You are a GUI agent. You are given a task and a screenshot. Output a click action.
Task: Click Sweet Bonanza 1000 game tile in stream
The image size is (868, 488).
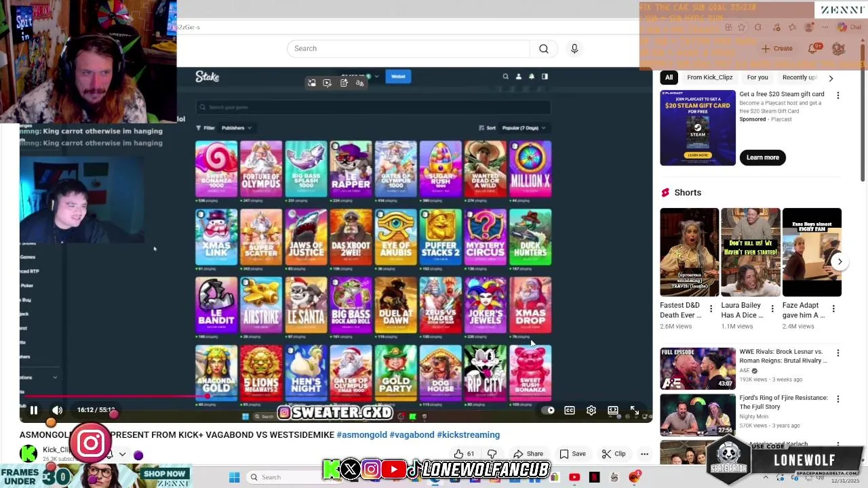pyautogui.click(x=216, y=169)
